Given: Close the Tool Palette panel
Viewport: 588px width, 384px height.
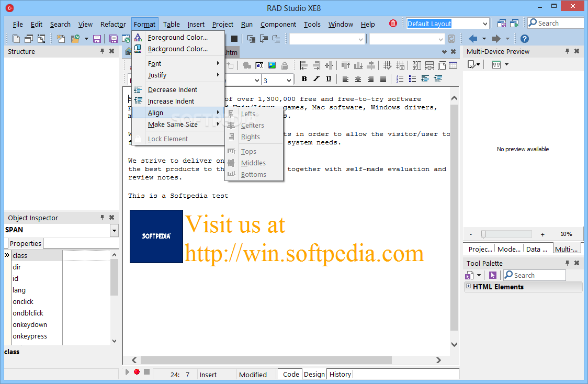Looking at the screenshot, I should [x=576, y=263].
